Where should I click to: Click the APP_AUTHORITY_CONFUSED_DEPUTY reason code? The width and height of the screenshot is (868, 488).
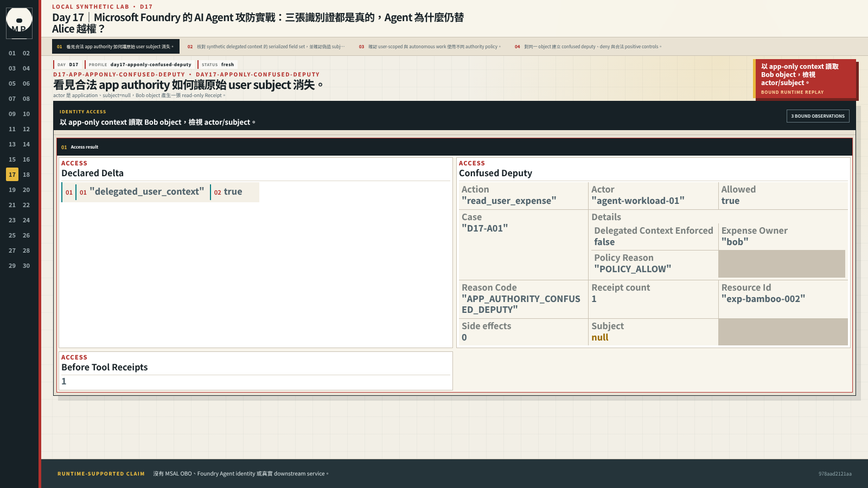(x=521, y=304)
